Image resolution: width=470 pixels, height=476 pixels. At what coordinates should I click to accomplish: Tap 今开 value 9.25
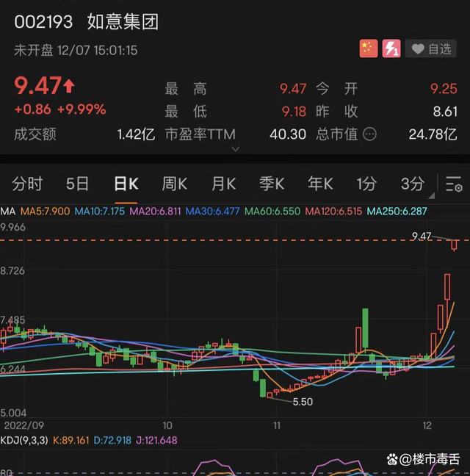click(444, 89)
